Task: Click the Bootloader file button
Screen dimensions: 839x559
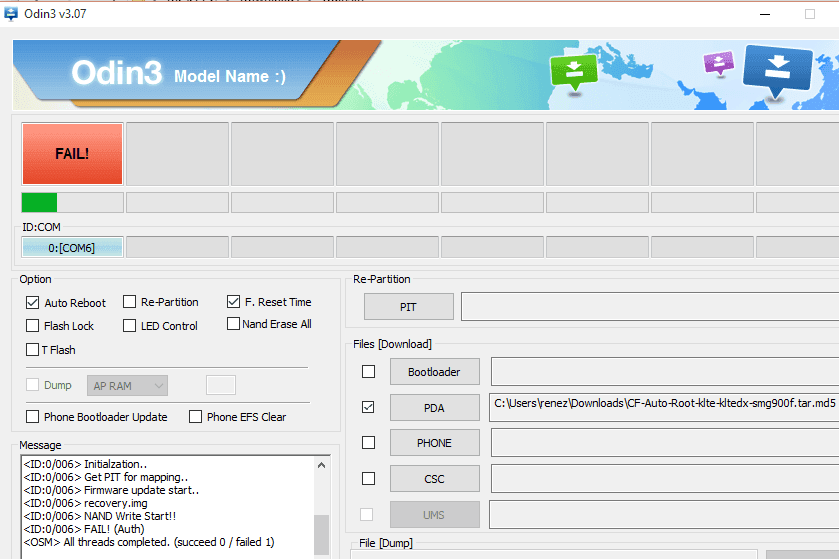Action: [434, 372]
